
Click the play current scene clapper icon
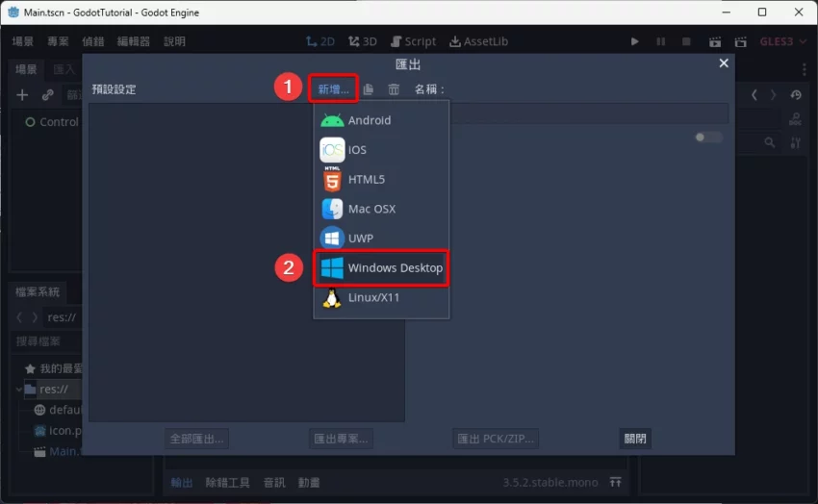point(715,41)
